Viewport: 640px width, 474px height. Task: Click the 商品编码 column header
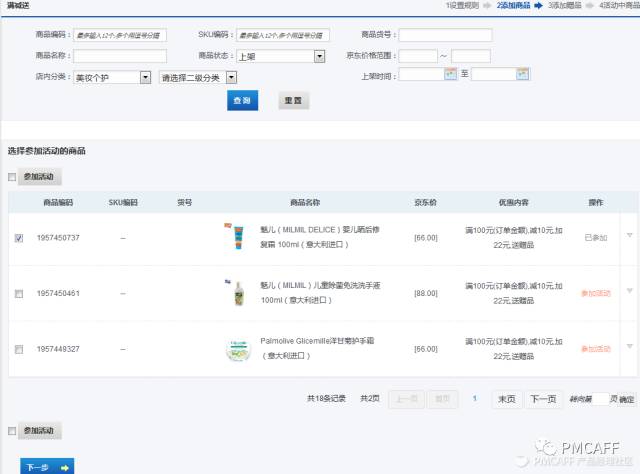58,203
